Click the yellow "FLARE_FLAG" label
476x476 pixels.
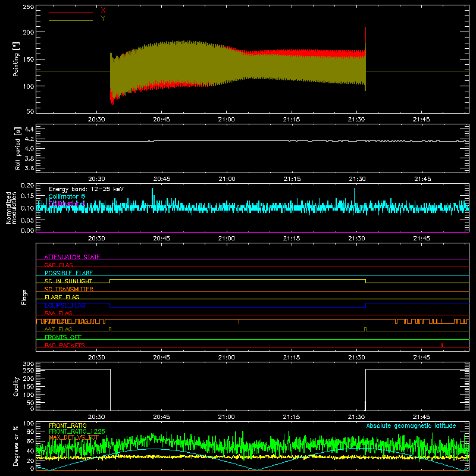point(62,297)
